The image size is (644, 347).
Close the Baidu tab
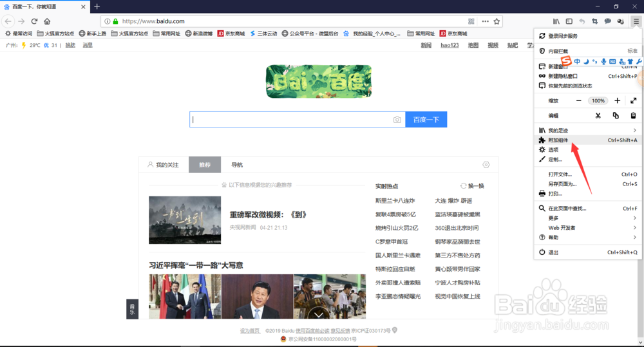click(83, 6)
